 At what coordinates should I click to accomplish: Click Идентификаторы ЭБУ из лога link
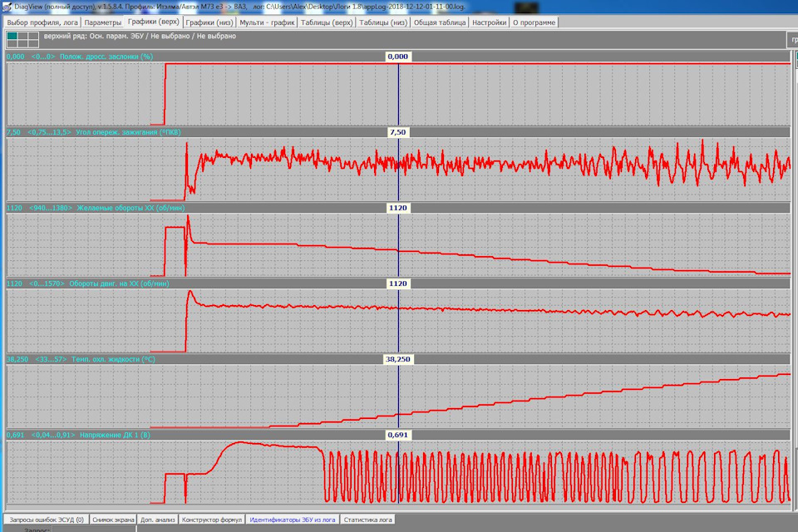point(292,520)
